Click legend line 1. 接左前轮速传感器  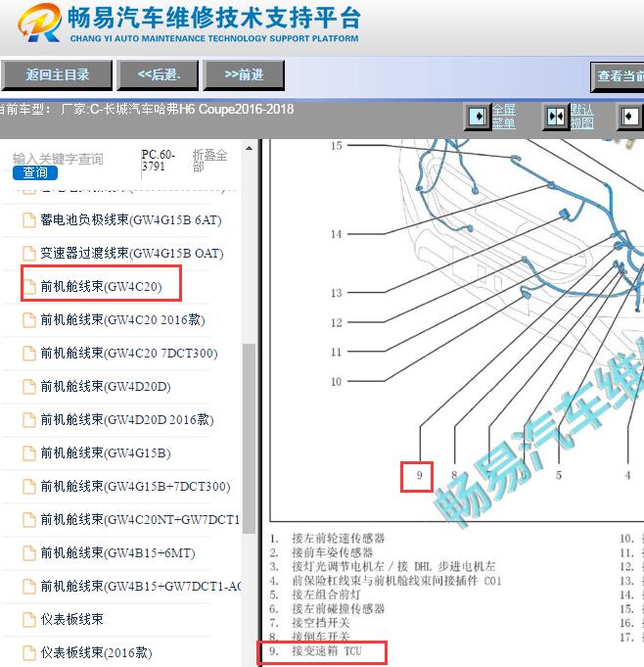[x=327, y=538]
